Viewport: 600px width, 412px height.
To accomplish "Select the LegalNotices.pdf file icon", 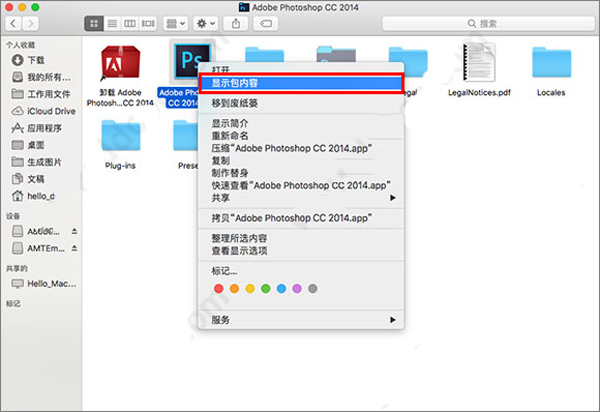I will point(479,62).
